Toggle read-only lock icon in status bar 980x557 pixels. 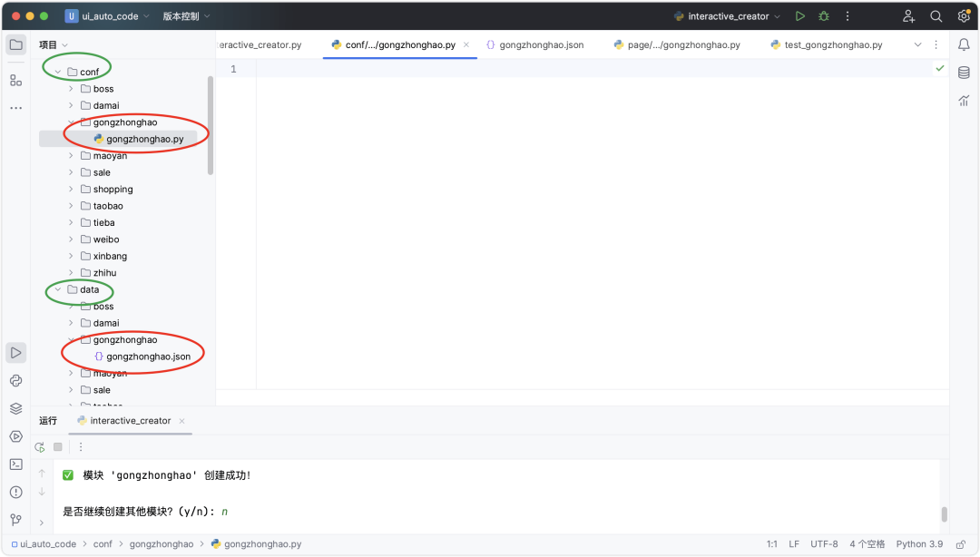tap(961, 544)
